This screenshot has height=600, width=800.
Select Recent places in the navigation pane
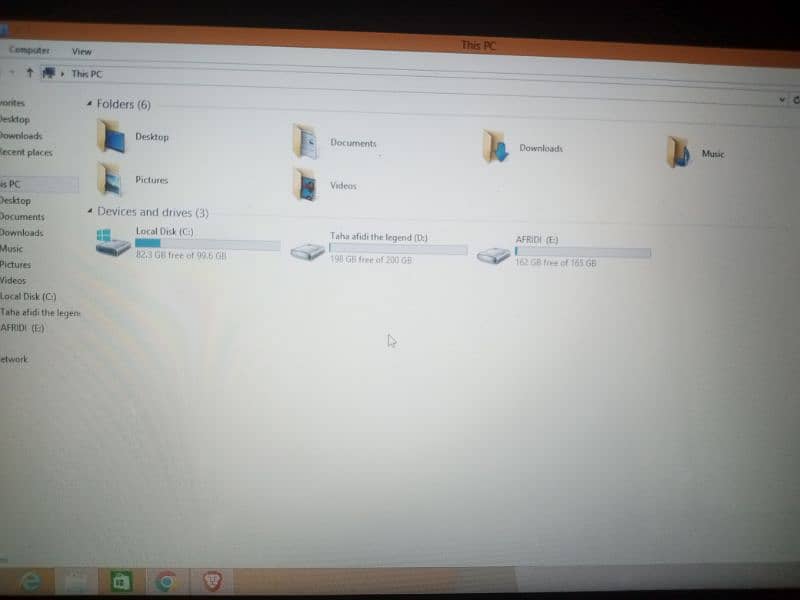coord(26,152)
